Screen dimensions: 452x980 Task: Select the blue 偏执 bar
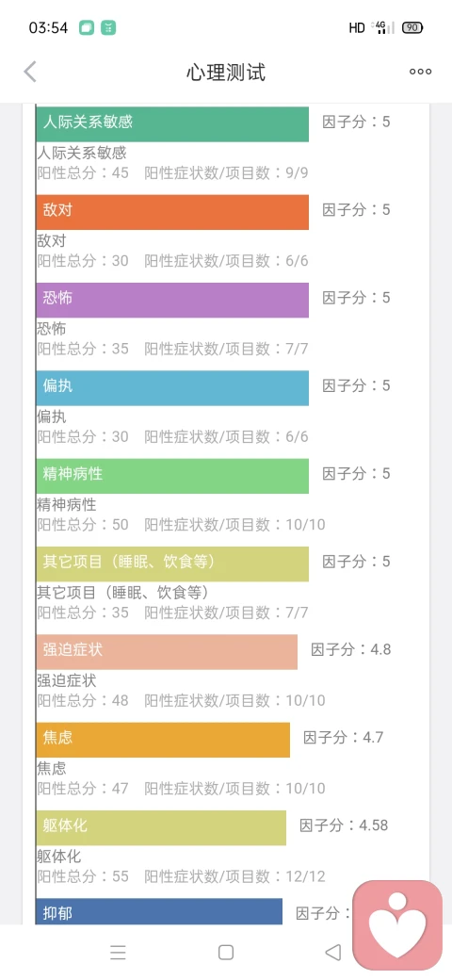[172, 388]
